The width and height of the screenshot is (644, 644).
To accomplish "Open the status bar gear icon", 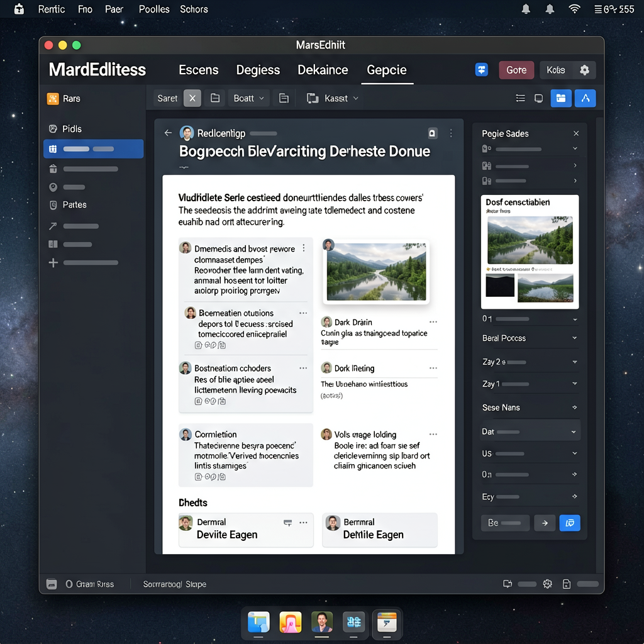I will (547, 584).
